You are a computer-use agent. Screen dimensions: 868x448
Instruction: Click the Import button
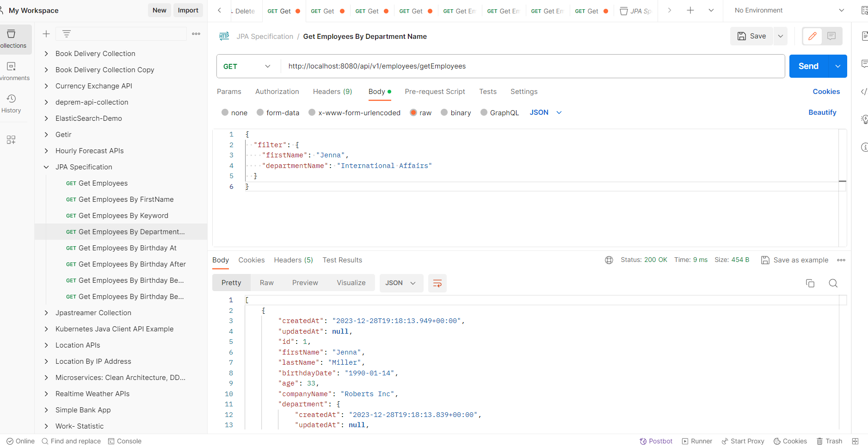188,10
